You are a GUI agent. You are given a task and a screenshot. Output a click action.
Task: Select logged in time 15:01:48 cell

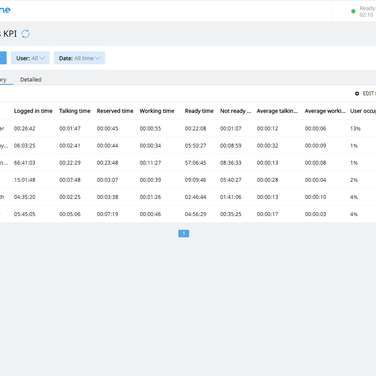click(x=24, y=180)
